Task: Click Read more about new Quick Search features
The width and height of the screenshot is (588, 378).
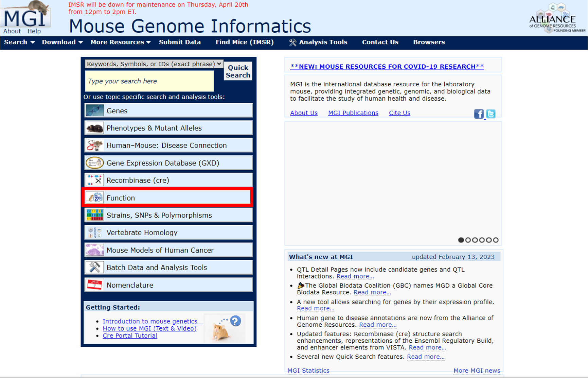Action: point(426,357)
